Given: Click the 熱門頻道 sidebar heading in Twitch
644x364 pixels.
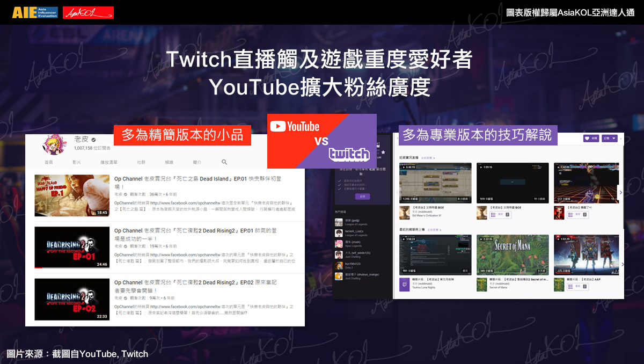Looking at the screenshot, I should click(340, 213).
